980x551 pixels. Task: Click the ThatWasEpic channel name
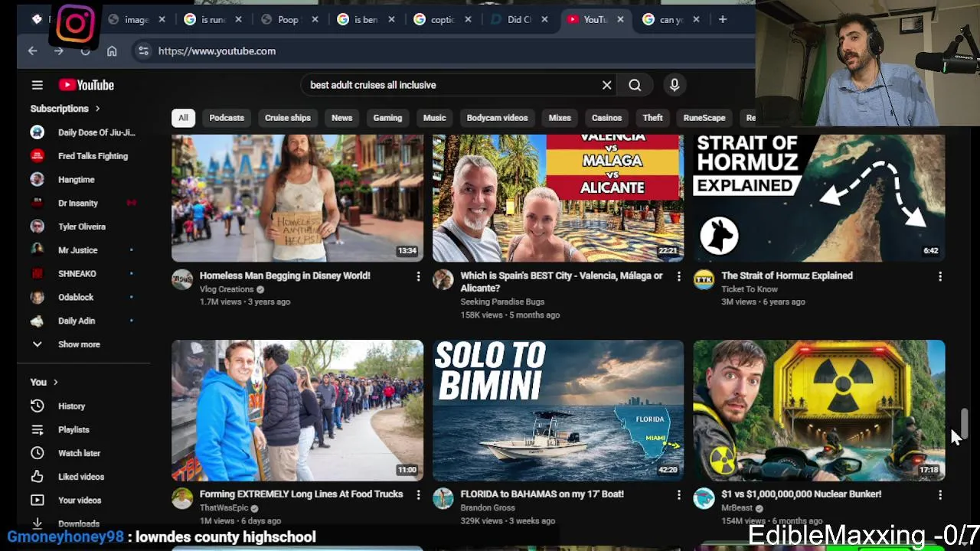[224, 508]
